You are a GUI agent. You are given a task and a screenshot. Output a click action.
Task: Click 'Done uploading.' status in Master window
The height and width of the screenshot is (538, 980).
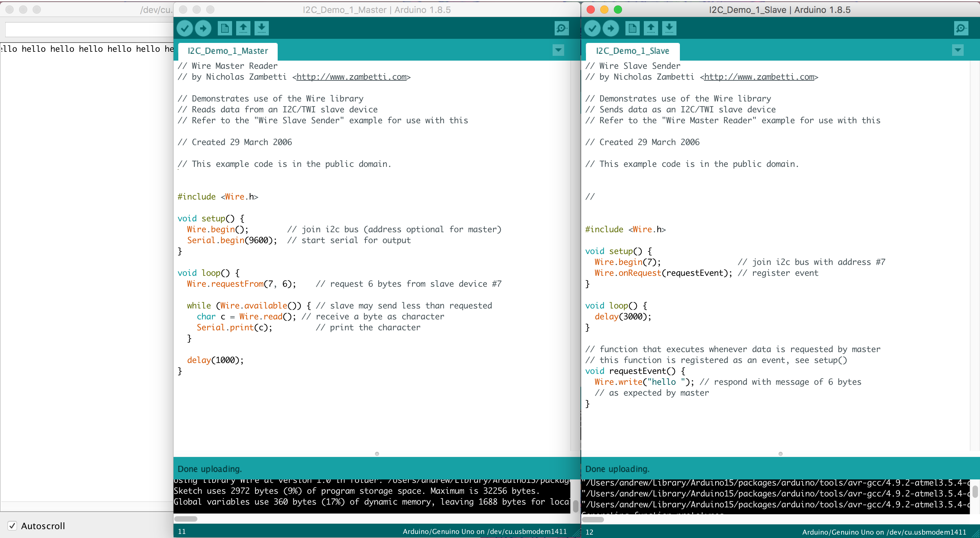[x=210, y=469]
